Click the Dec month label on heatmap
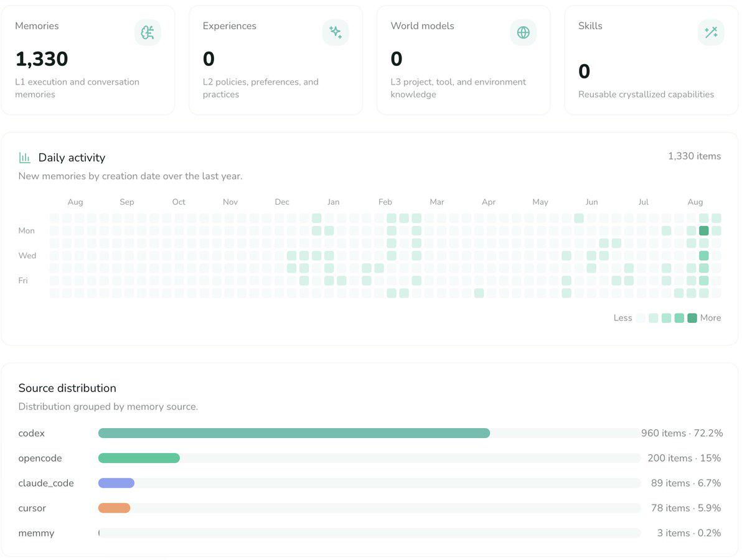Image resolution: width=747 pixels, height=560 pixels. [x=282, y=202]
